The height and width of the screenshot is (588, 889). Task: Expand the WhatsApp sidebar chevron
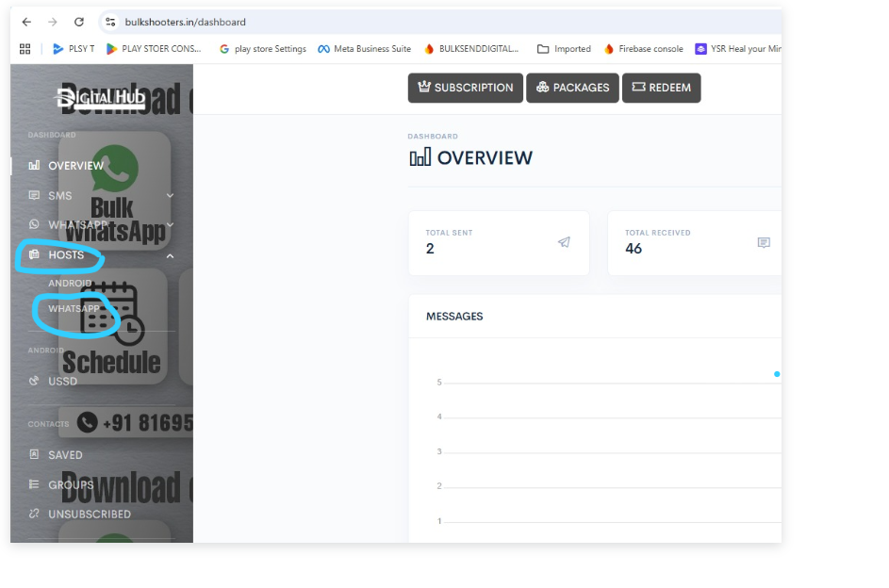(x=171, y=225)
